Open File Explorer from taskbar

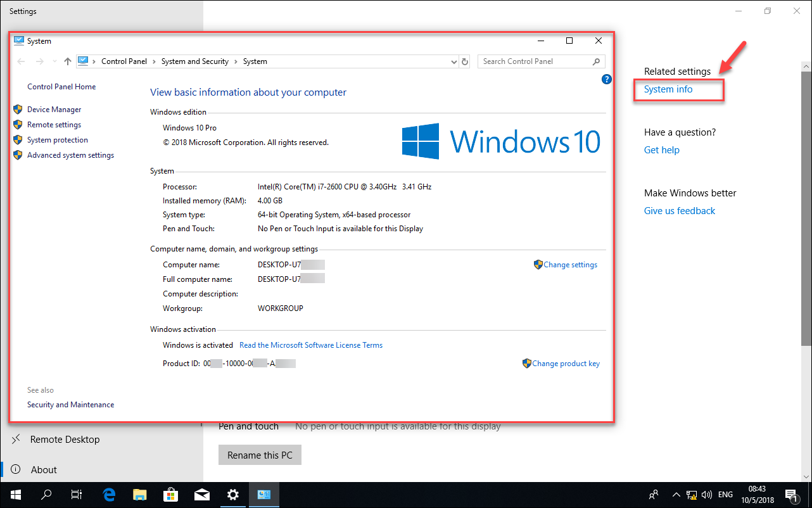[x=140, y=495]
